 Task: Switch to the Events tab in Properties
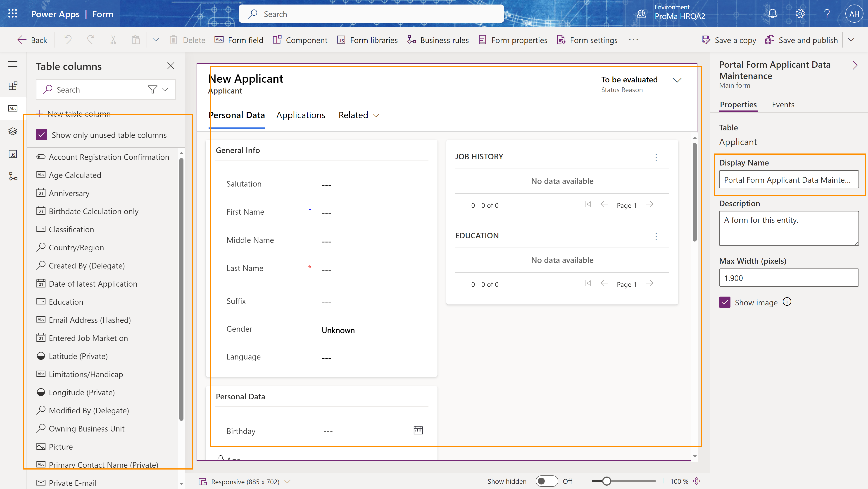(783, 105)
